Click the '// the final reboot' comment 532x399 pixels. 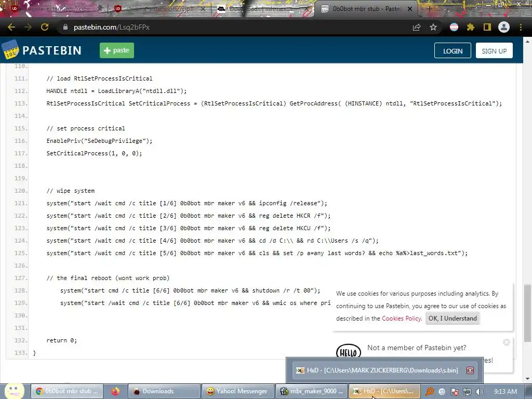click(x=108, y=278)
